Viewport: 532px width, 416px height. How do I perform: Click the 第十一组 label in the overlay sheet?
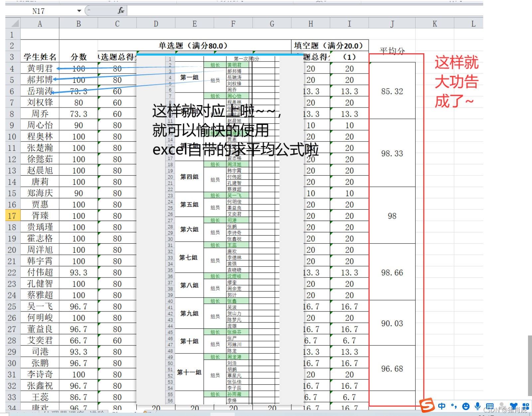[x=189, y=372]
